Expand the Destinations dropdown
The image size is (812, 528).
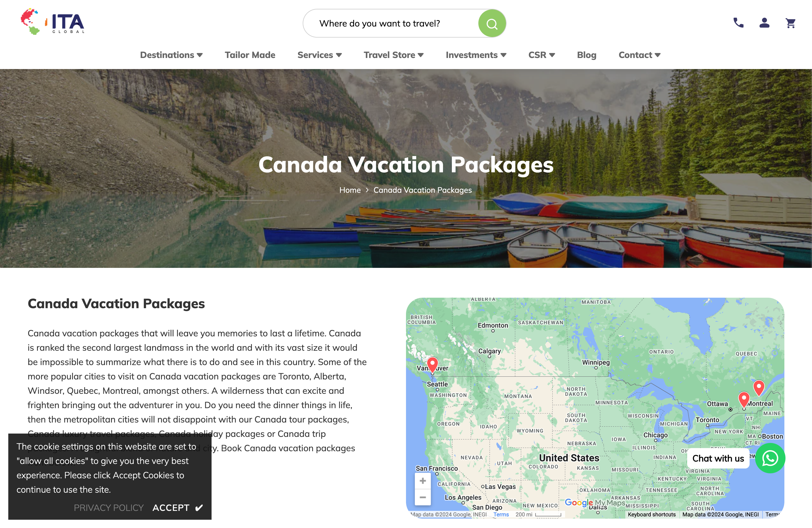coord(171,55)
